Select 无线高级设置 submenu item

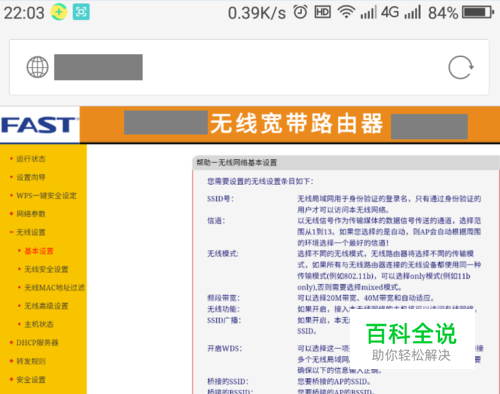point(46,306)
